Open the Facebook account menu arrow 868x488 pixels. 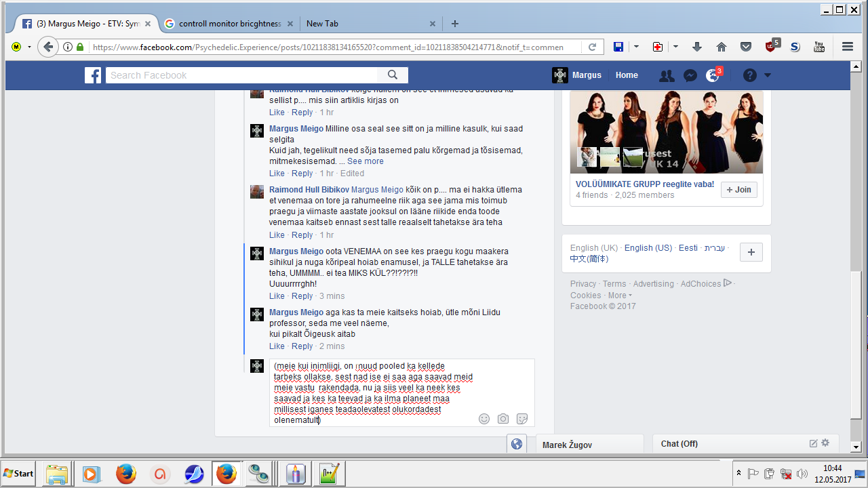[768, 75]
